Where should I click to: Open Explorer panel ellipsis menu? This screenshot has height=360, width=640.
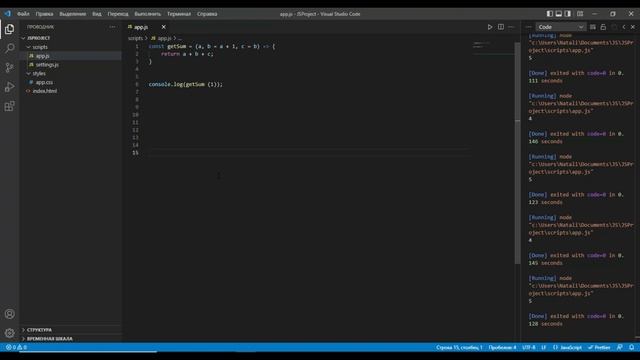pyautogui.click(x=112, y=27)
